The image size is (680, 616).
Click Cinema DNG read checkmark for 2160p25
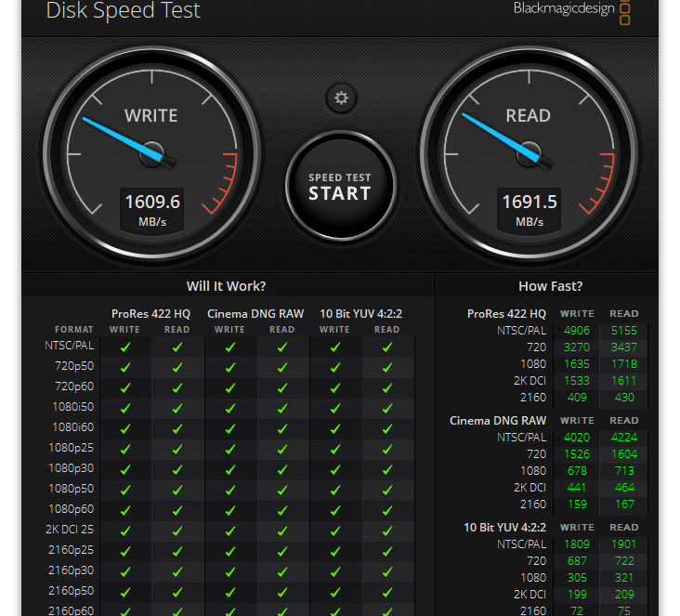point(282,551)
